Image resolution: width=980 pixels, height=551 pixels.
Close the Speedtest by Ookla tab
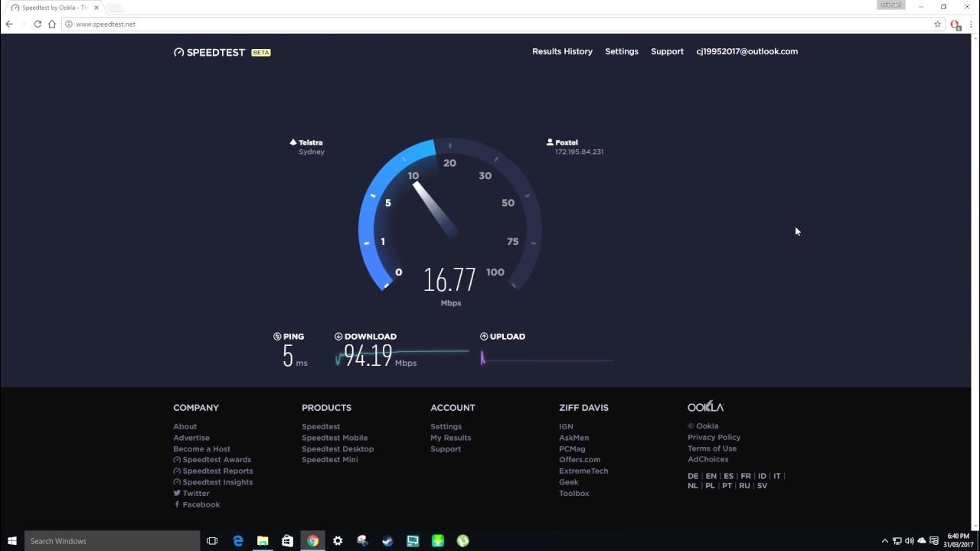pos(96,7)
